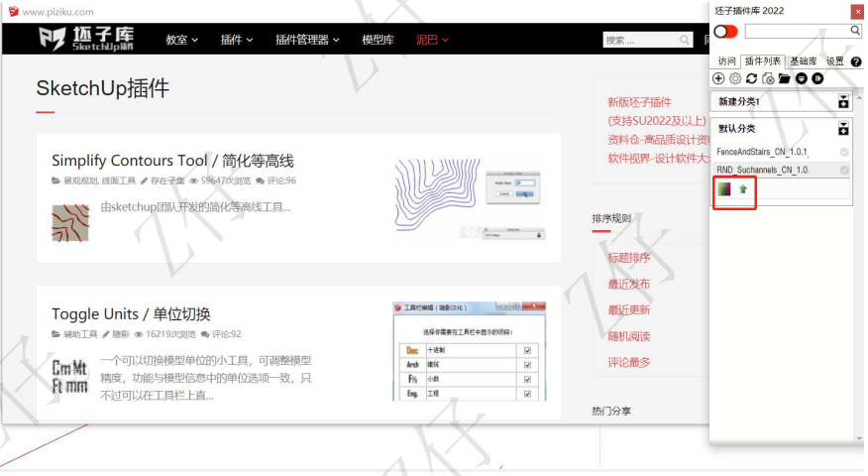868x476 pixels.
Task: Open 评论:92 comments link
Action: tap(226, 334)
